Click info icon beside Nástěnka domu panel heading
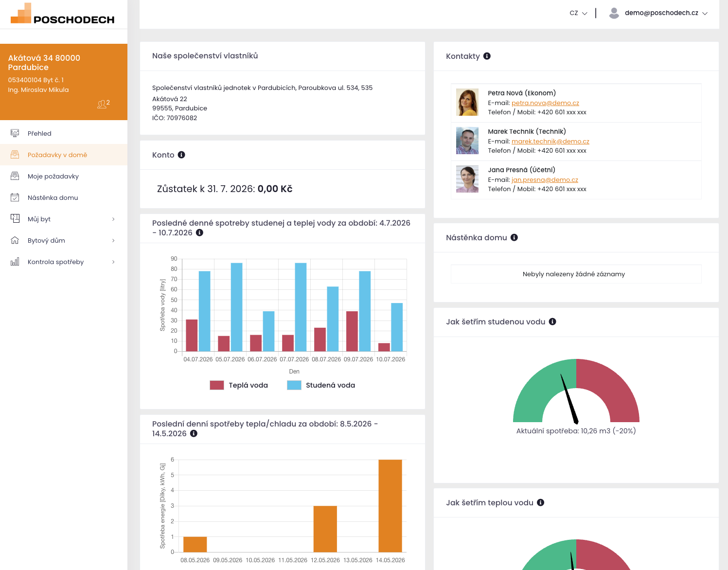The height and width of the screenshot is (570, 728). [x=514, y=237]
